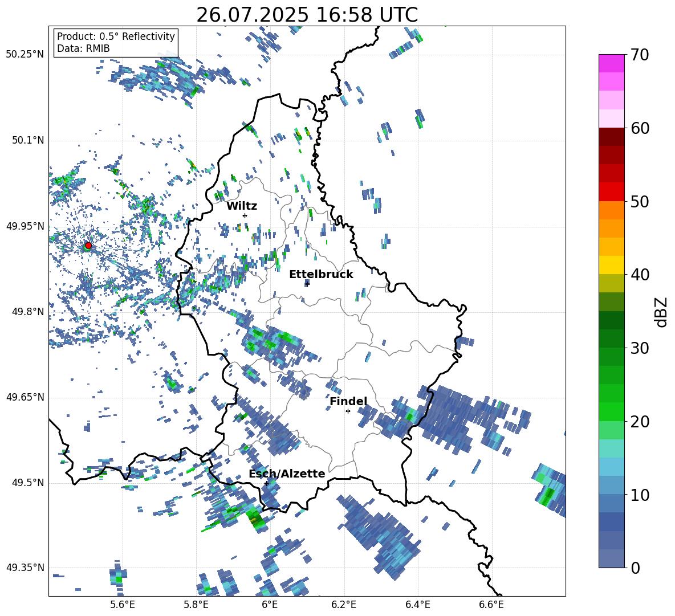Click the bright green swatch just above 20

(x=611, y=411)
